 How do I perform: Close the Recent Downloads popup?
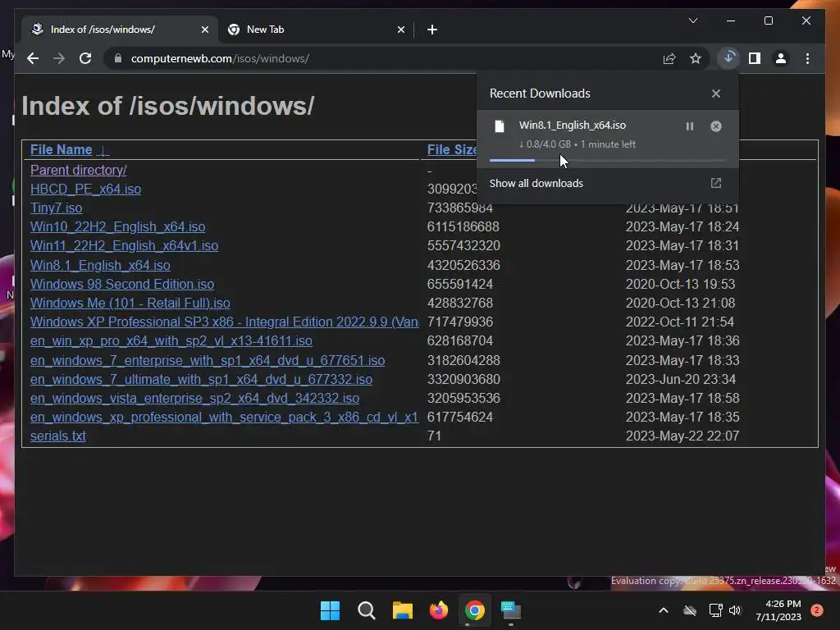point(715,94)
